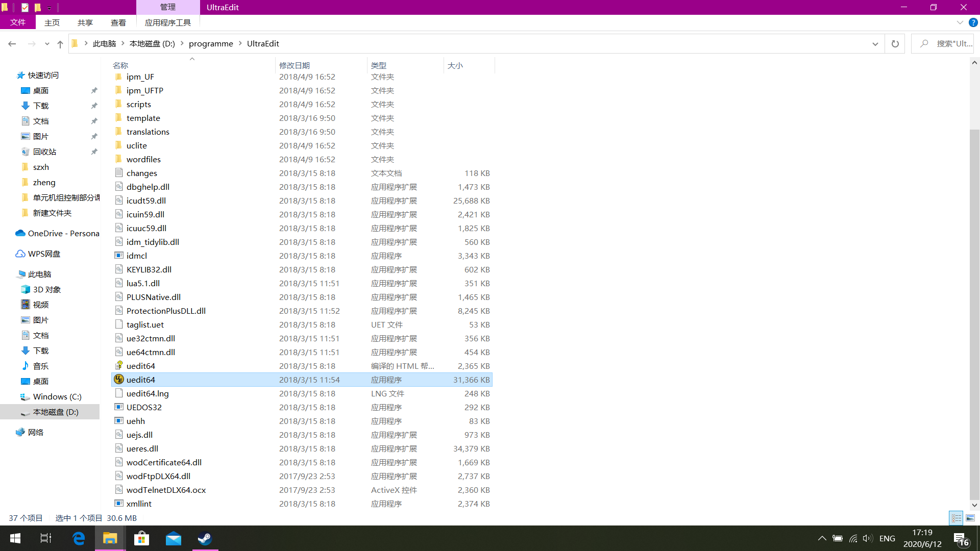Open Explorer help question mark icon
The width and height of the screenshot is (980, 551).
click(973, 22)
